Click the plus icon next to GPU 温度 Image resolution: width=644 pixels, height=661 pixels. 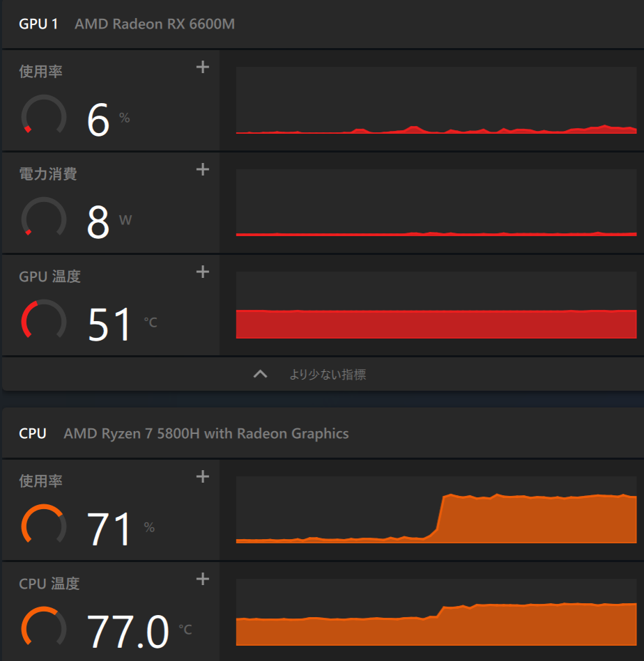click(202, 272)
